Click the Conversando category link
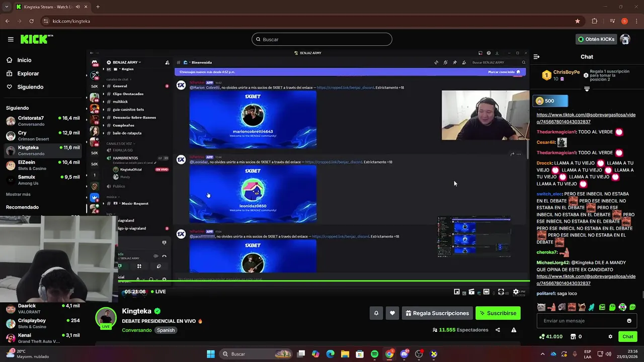The width and height of the screenshot is (644, 362). (136, 330)
